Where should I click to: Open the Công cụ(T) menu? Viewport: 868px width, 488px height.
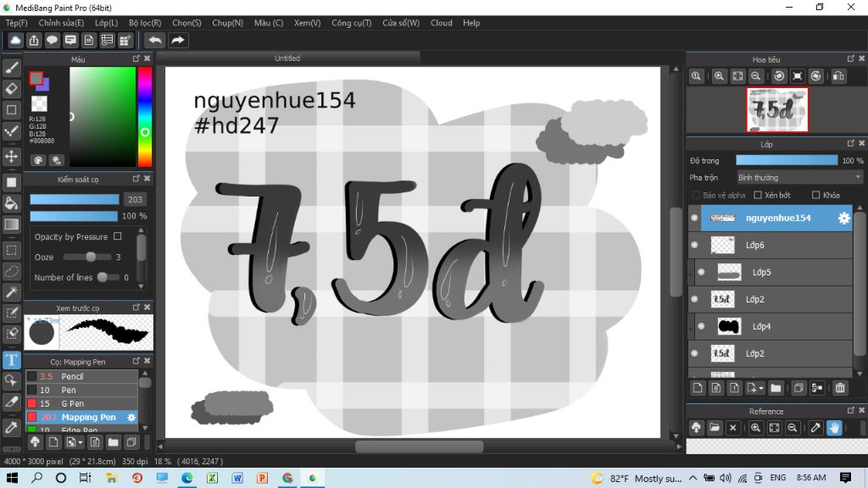pos(352,23)
